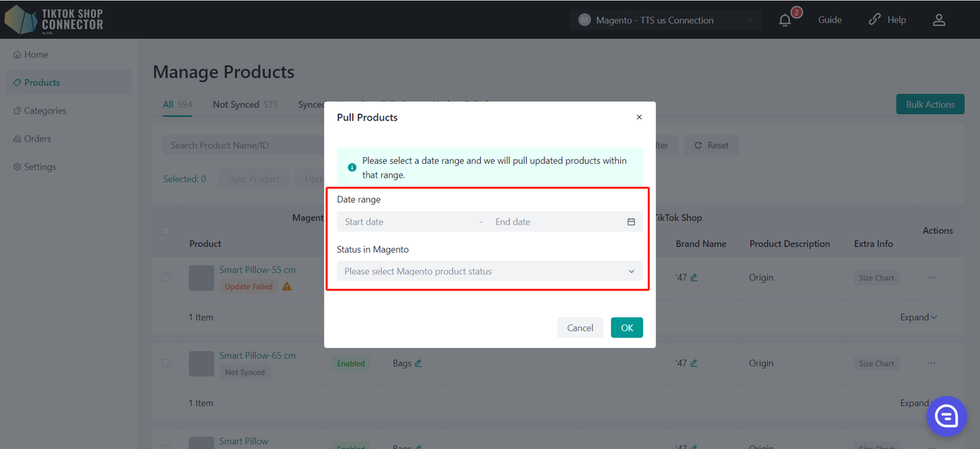Check the Smart Pillow-55 cm row checkbox

tap(166, 277)
